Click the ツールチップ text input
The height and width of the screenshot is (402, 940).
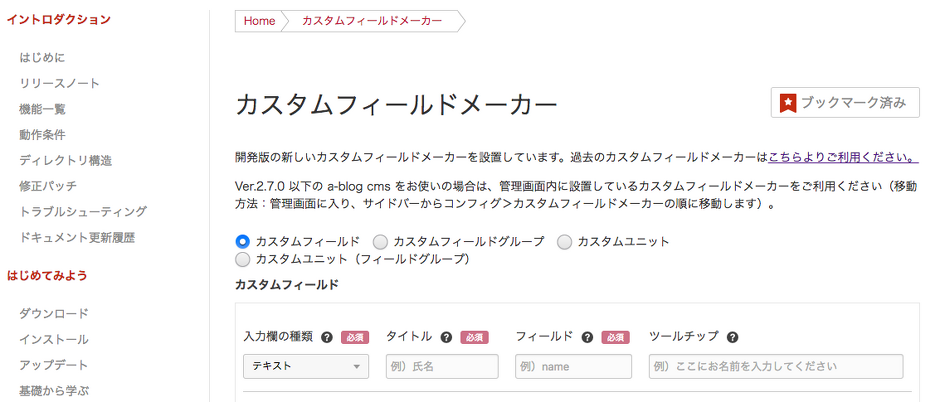tap(775, 366)
